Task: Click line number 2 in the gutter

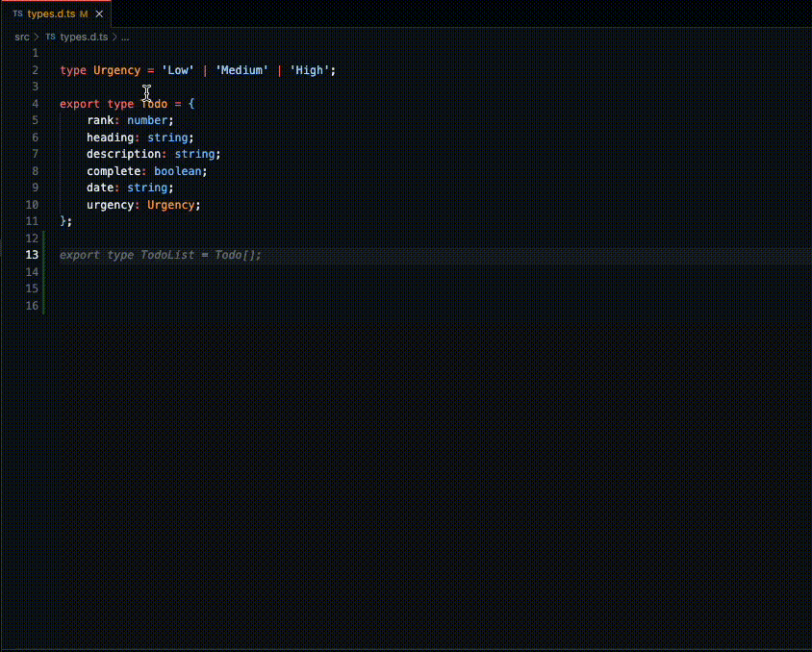Action: click(x=36, y=70)
